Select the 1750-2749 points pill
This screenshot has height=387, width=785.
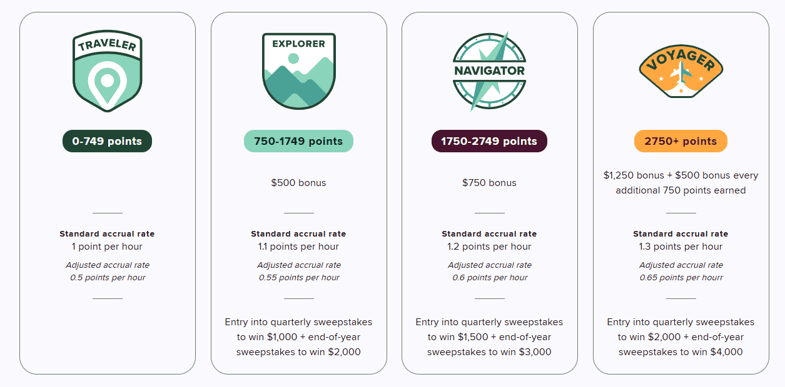[489, 141]
